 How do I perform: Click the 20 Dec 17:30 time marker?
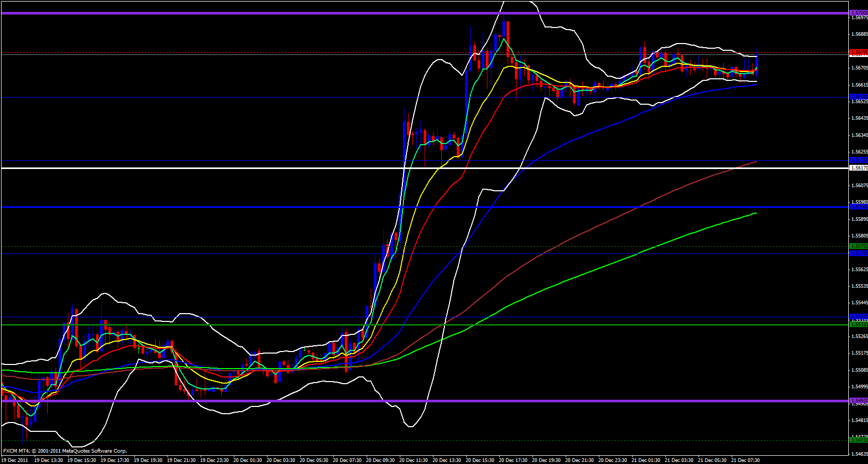pyautogui.click(x=513, y=460)
